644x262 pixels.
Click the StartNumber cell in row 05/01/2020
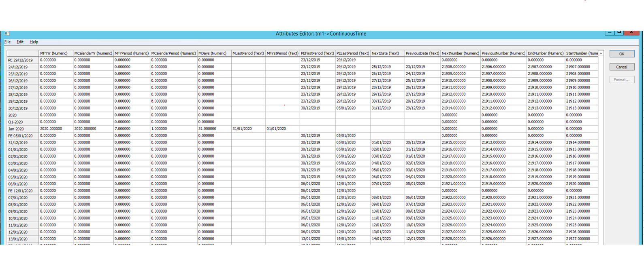click(582, 177)
